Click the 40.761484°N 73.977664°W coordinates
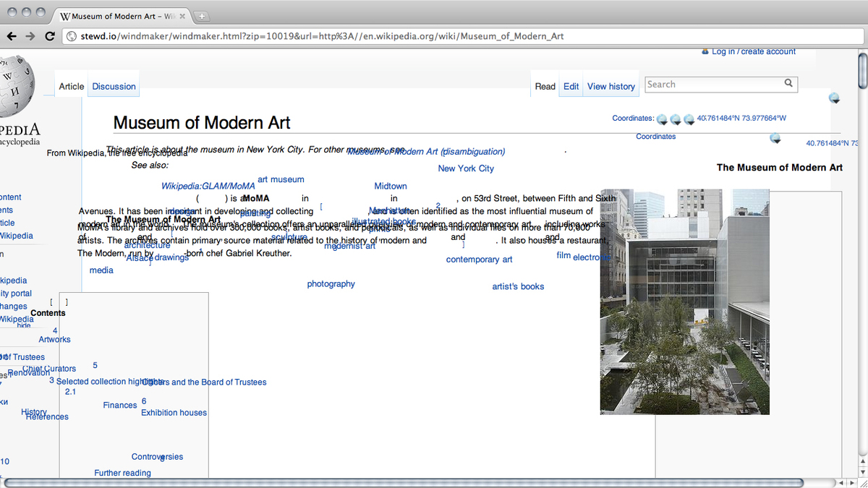Screen dimensions: 868x488 [x=741, y=119]
